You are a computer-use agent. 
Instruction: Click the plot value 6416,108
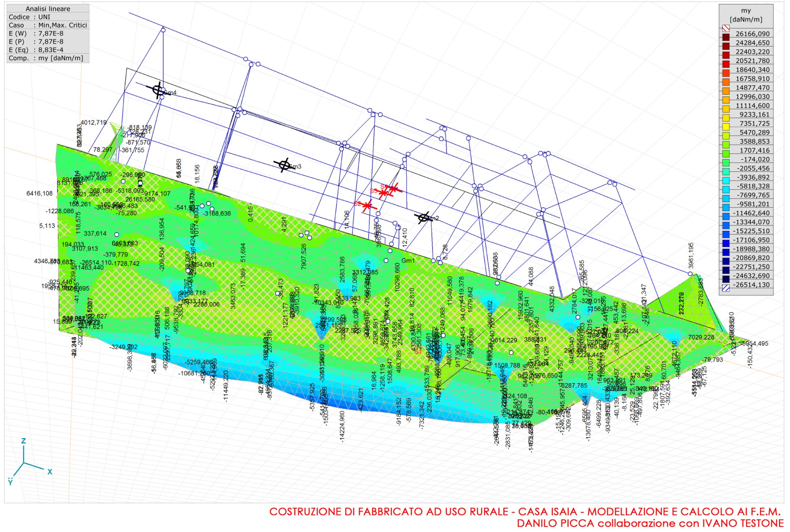click(x=39, y=193)
